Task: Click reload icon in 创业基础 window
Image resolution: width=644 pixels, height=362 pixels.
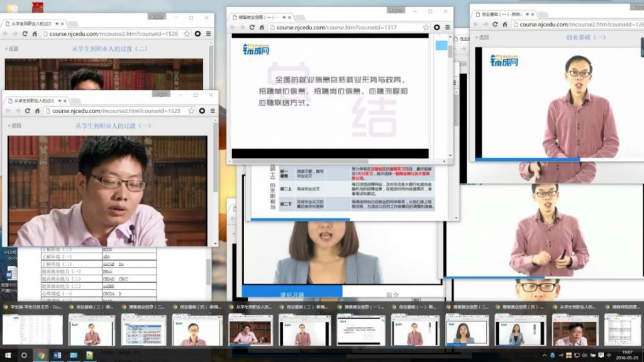Action: coord(496,25)
